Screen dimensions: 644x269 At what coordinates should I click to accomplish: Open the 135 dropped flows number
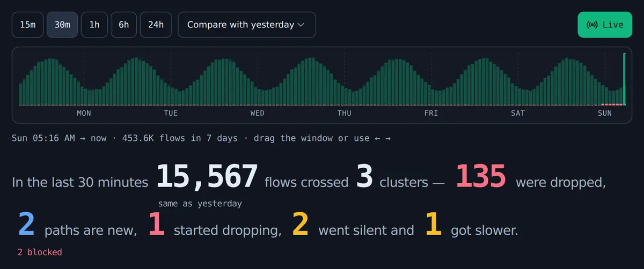(x=481, y=177)
